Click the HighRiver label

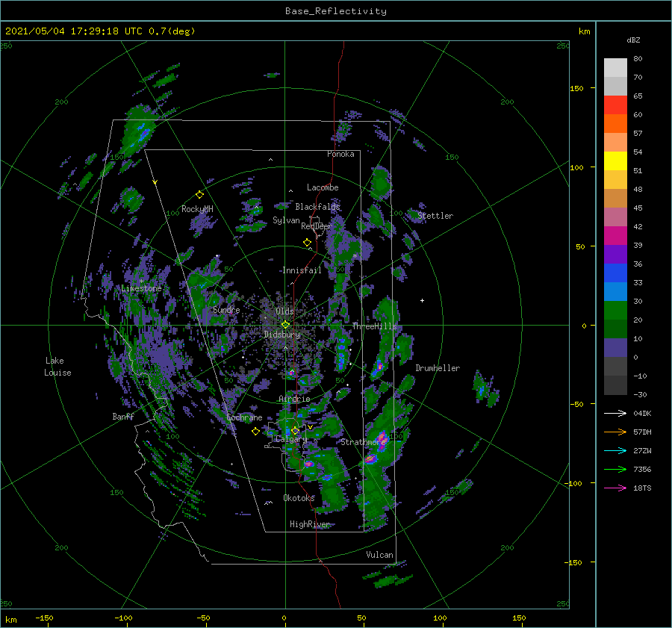[x=309, y=524]
